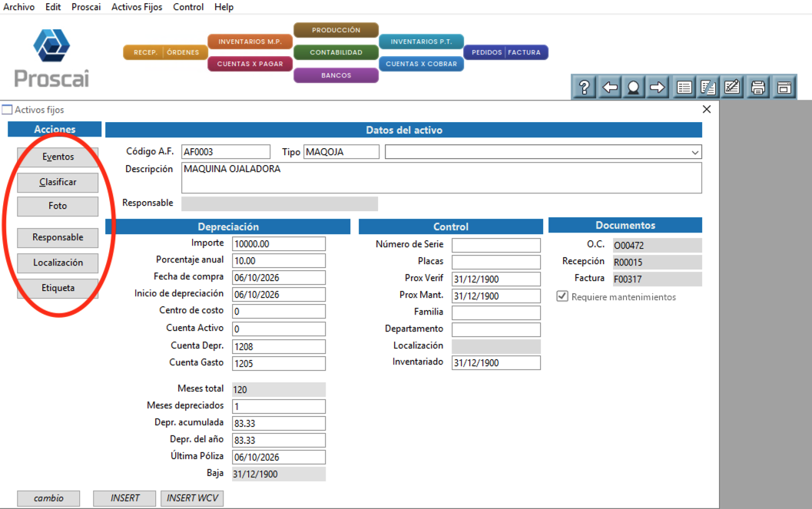The image size is (812, 509).
Task: Click the crystal ball search icon
Action: pyautogui.click(x=633, y=88)
